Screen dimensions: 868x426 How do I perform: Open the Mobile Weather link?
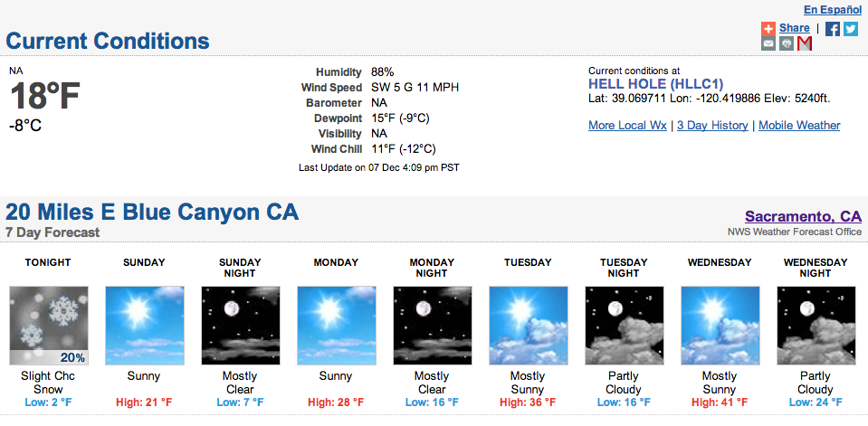point(799,126)
